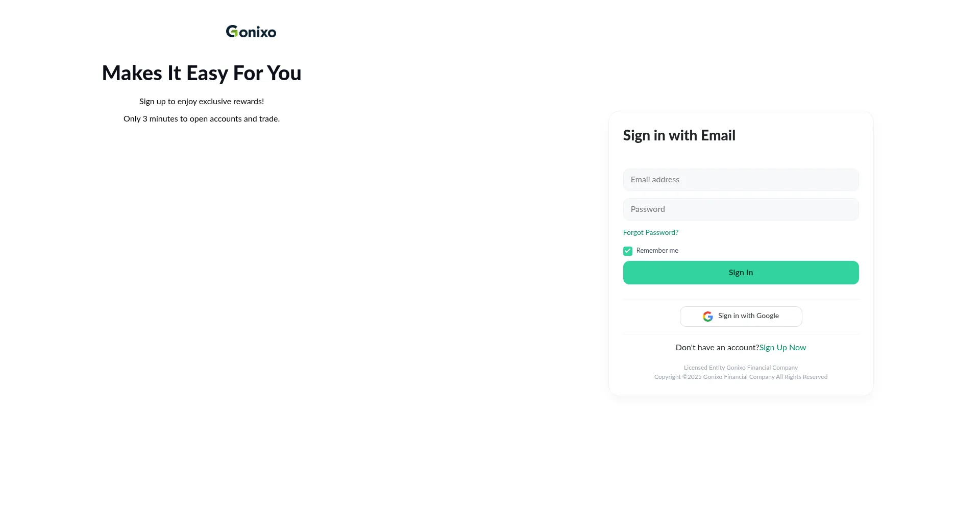
Task: Choose Sign in with Google
Action: click(x=741, y=317)
